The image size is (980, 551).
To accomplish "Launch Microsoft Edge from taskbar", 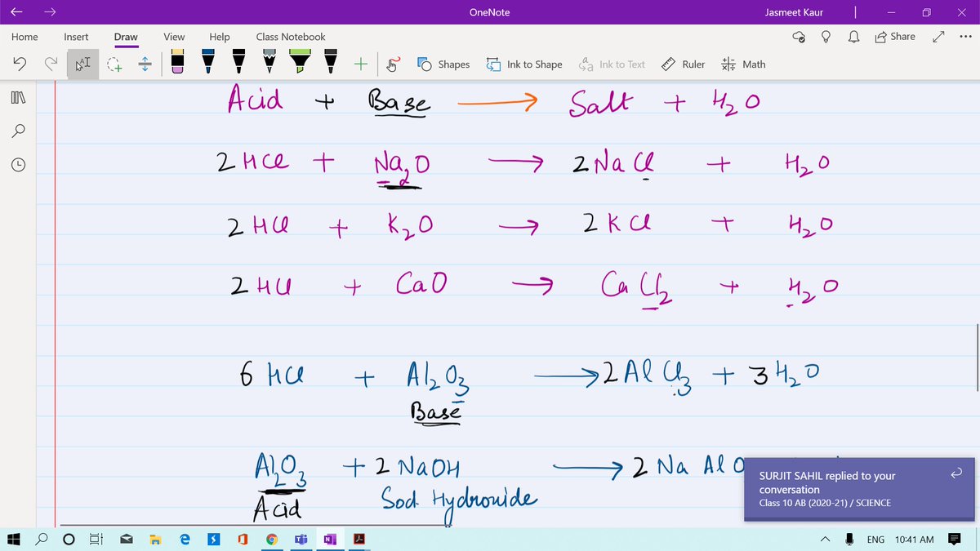I will 185,540.
